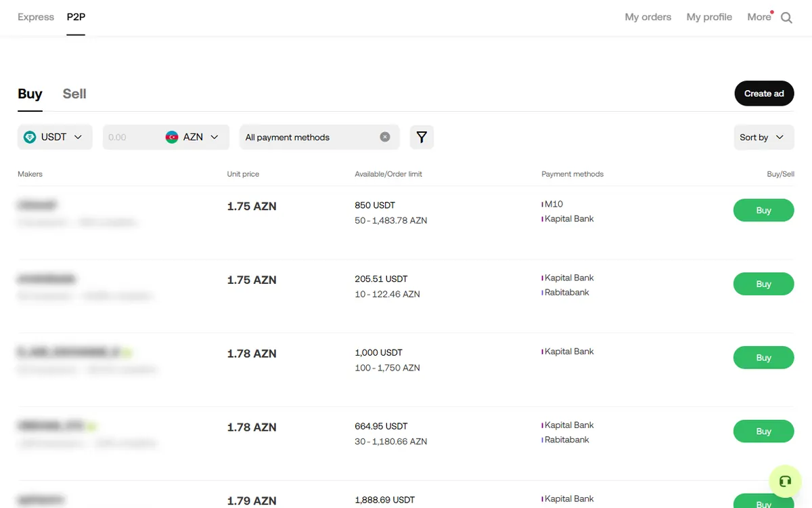Click the 100 - 1,750 AZN order limit
The image size is (812, 508).
pyautogui.click(x=387, y=368)
